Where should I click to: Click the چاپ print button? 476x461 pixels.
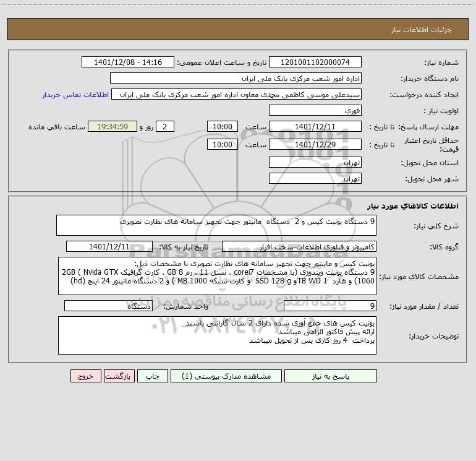point(153,376)
